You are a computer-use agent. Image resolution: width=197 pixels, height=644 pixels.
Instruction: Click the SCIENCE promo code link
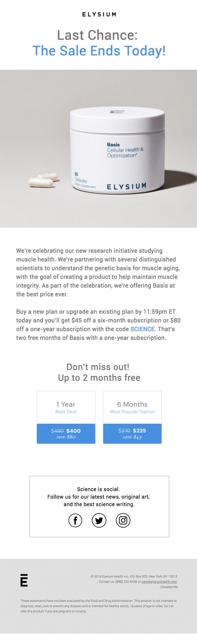[x=143, y=329]
